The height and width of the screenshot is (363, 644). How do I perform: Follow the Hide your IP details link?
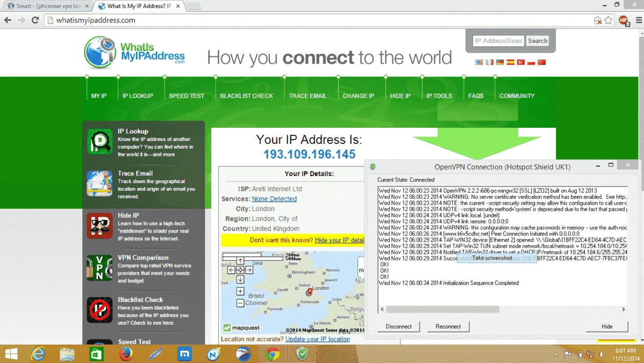339,240
